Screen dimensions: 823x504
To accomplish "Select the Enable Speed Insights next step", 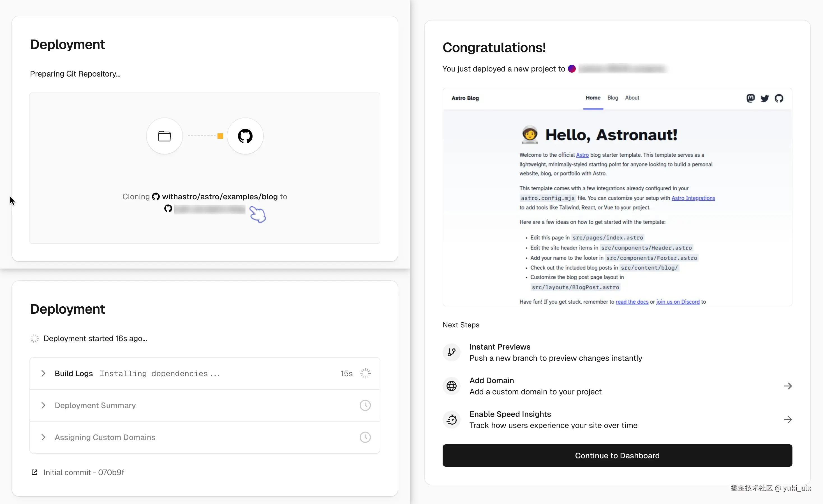I will pyautogui.click(x=617, y=420).
